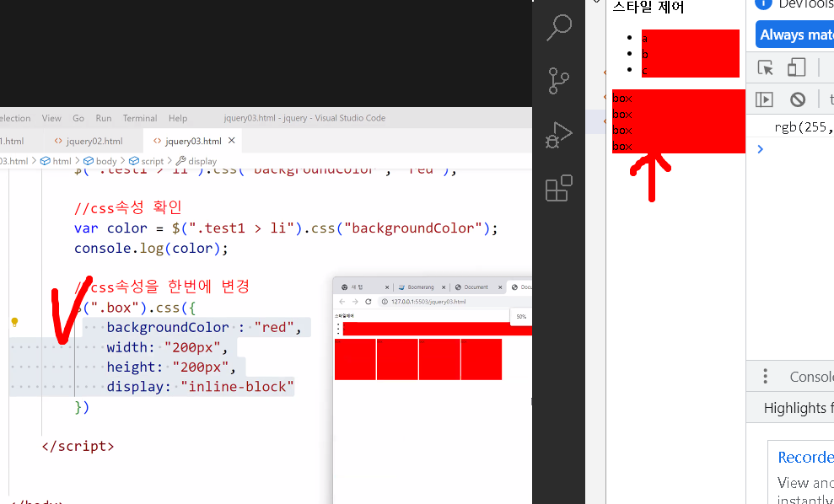834x504 pixels.
Task: Open the Terminal menu in VS Code
Action: [140, 118]
